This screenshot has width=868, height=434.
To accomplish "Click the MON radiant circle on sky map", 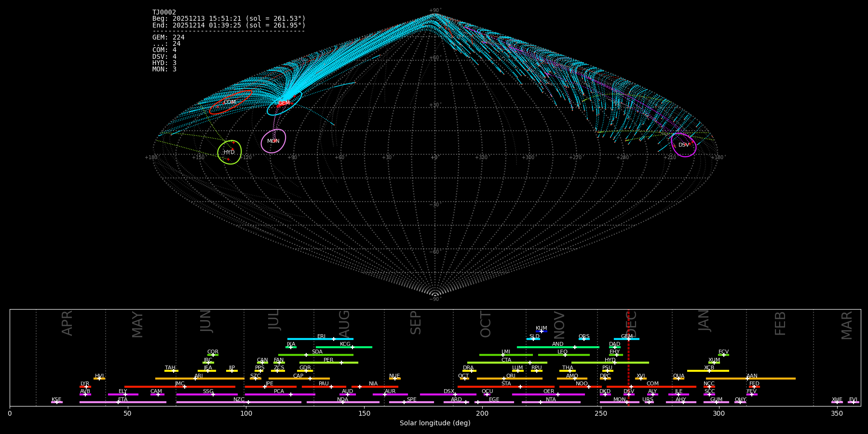I will click(x=273, y=141).
